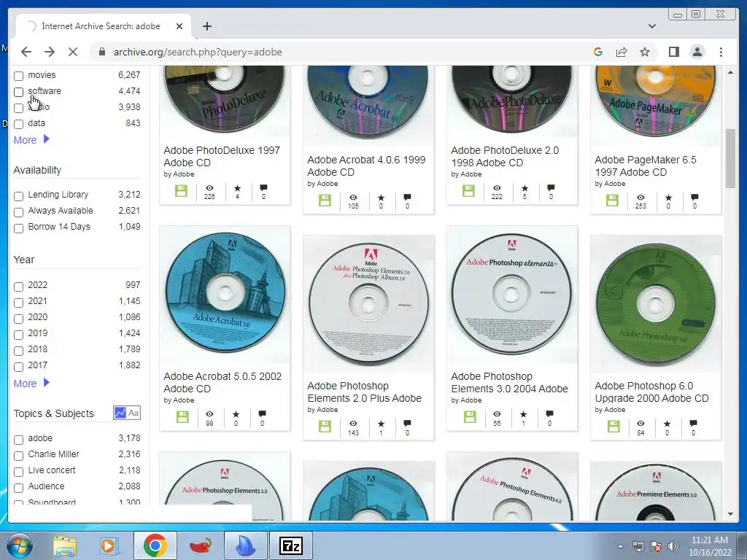Sort topics alphabetically with Aa icon
Viewport: 747px width, 560px height.
pos(134,413)
